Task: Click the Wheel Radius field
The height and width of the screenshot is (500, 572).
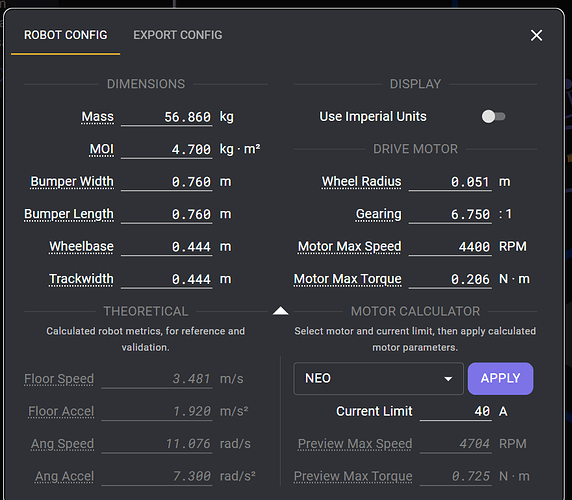Action: 450,182
